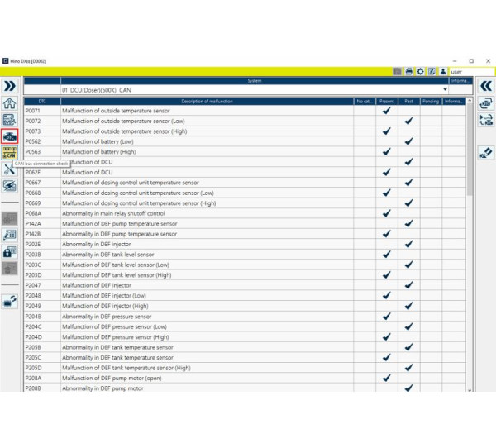Open the DCU(Doser) system dropdown
The height and width of the screenshot is (448, 496).
(x=445, y=89)
